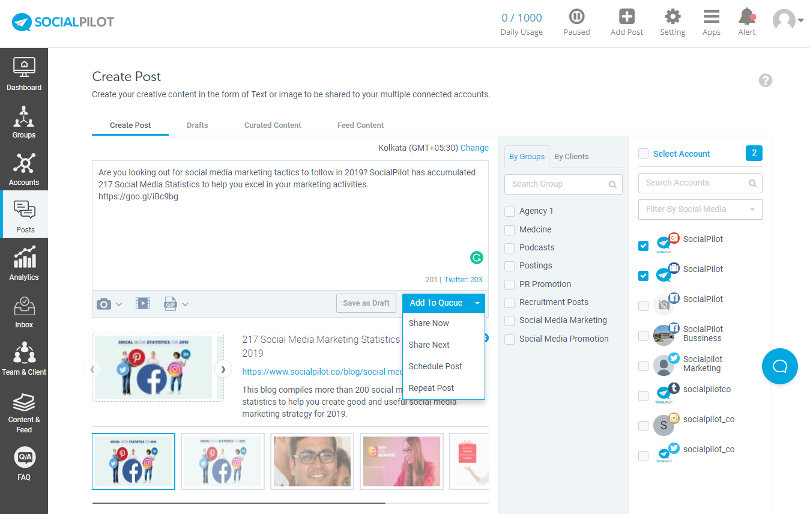Viewport: 810px width, 514px height.
Task: Check the Social Media Promotion group
Action: [x=509, y=339]
